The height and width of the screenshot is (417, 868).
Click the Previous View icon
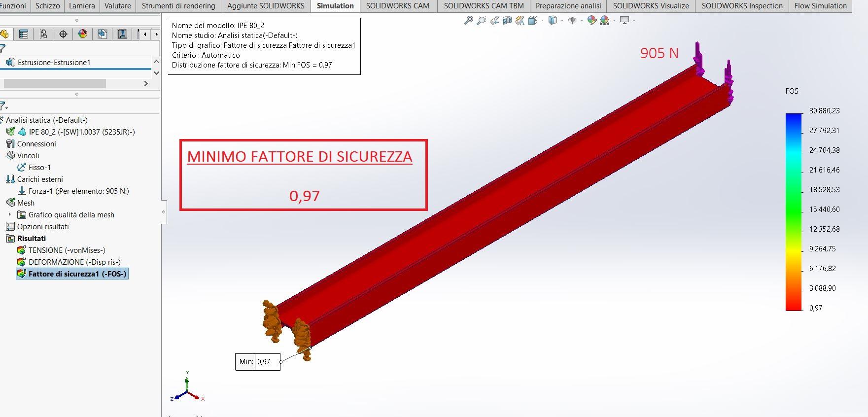coord(494,20)
